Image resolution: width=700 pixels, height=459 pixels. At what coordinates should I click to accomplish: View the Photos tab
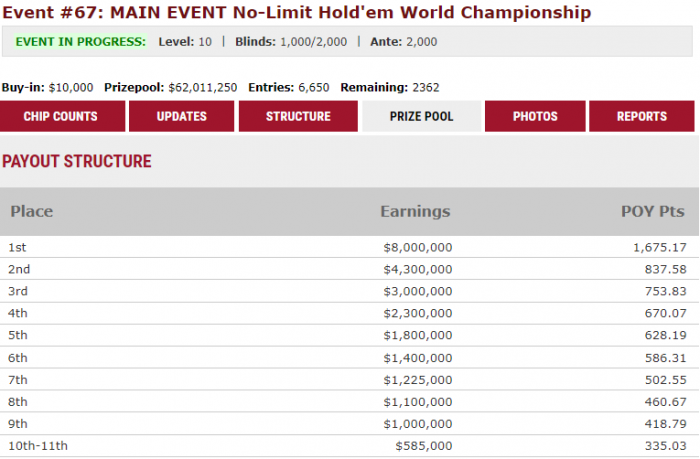coord(535,116)
